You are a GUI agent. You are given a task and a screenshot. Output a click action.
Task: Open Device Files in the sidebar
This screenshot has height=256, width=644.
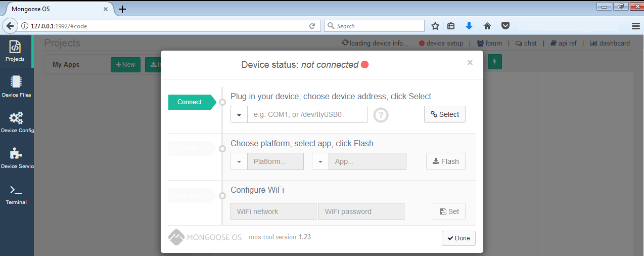pos(16,87)
